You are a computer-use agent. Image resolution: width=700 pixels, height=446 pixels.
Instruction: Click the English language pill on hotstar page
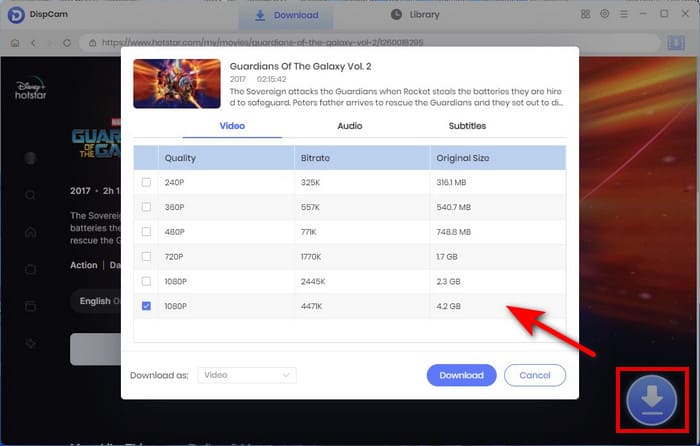(95, 301)
